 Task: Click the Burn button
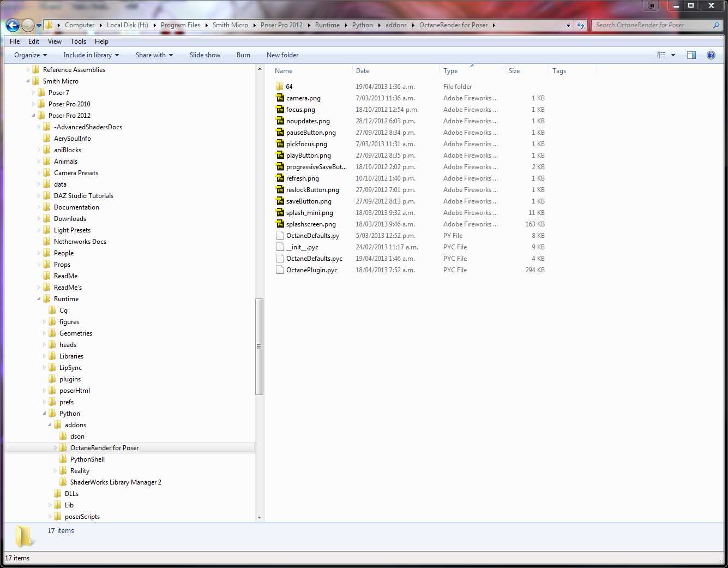click(243, 55)
